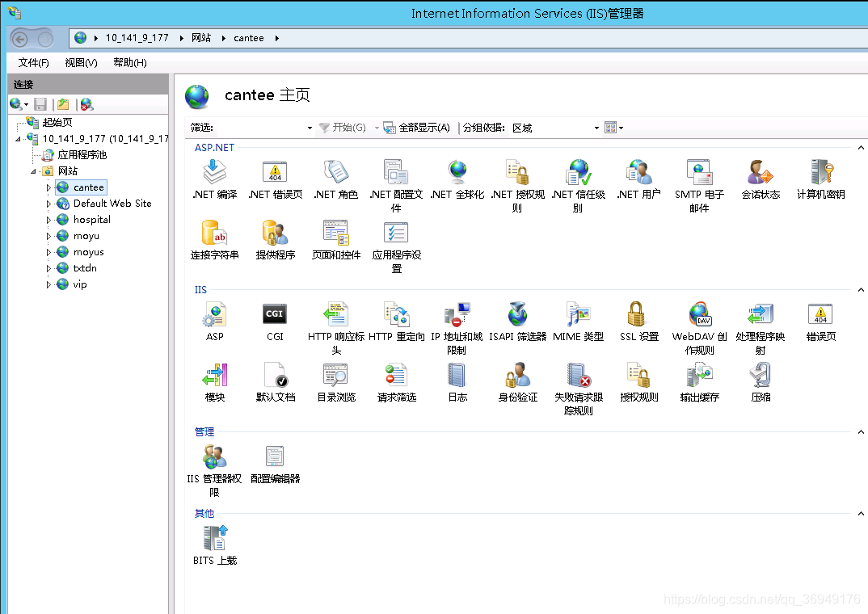This screenshot has height=614, width=868.
Task: Open the 分组依据 区域 dropdown
Action: tap(596, 128)
